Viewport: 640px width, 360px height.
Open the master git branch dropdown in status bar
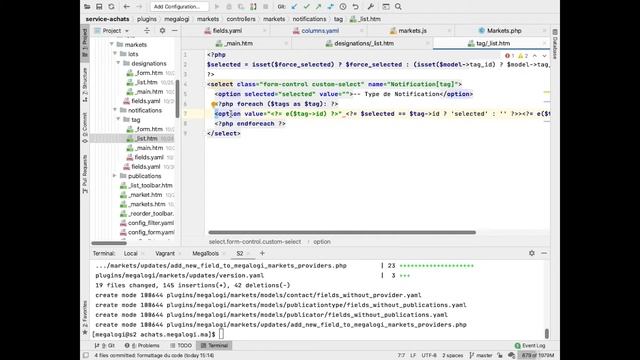pyautogui.click(x=482, y=356)
